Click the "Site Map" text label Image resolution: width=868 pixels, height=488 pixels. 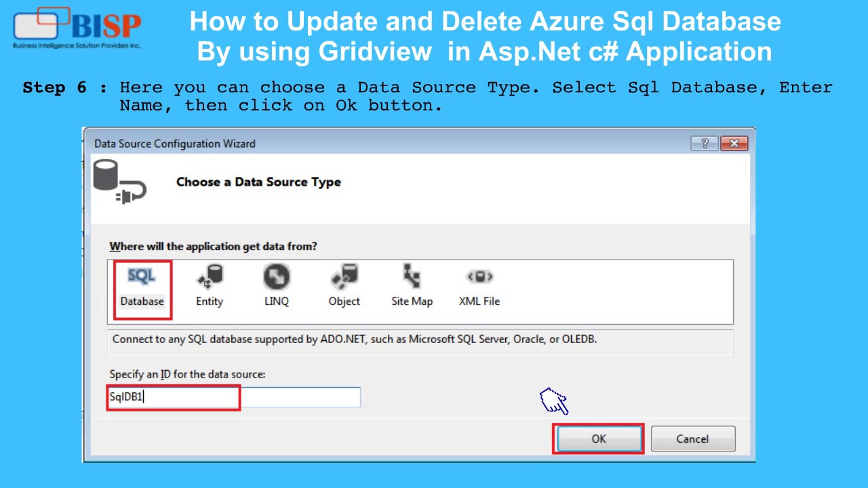[x=412, y=302]
